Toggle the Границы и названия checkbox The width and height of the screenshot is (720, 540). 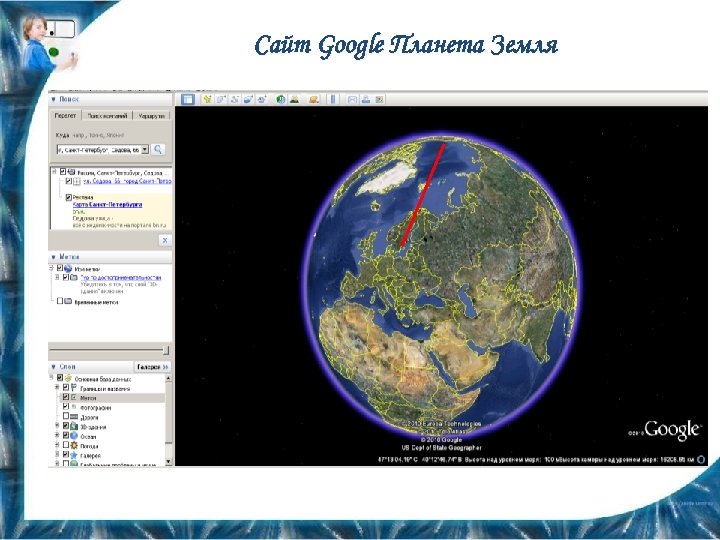click(66, 388)
